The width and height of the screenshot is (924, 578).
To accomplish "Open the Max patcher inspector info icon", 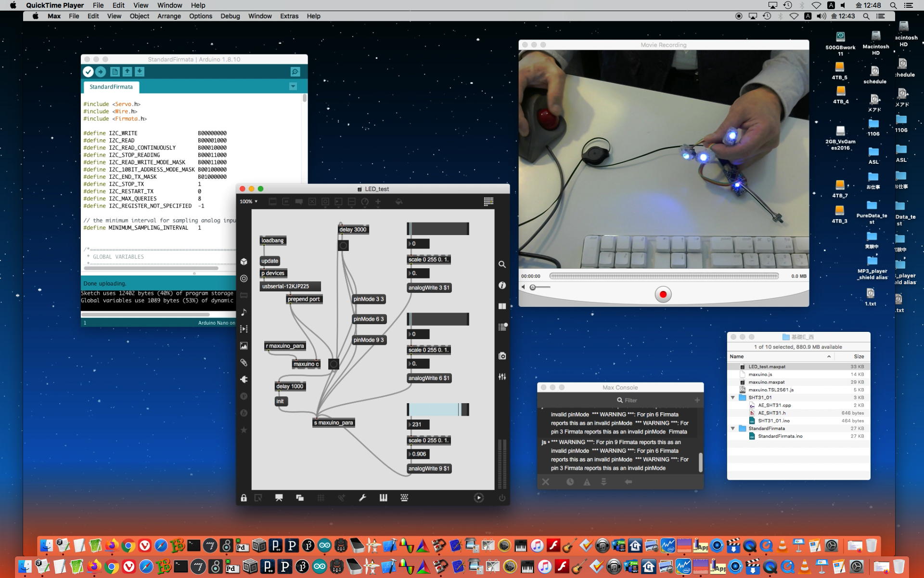I will click(x=502, y=285).
